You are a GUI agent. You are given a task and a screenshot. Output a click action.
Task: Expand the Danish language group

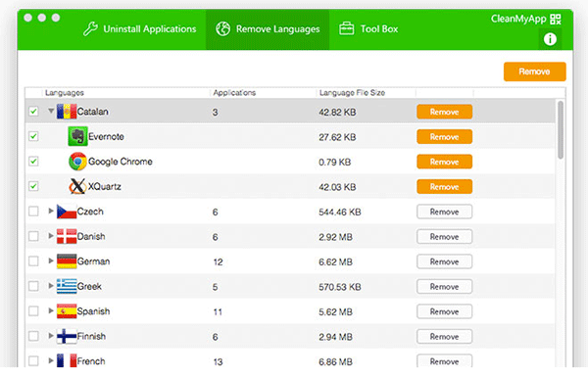pos(51,236)
